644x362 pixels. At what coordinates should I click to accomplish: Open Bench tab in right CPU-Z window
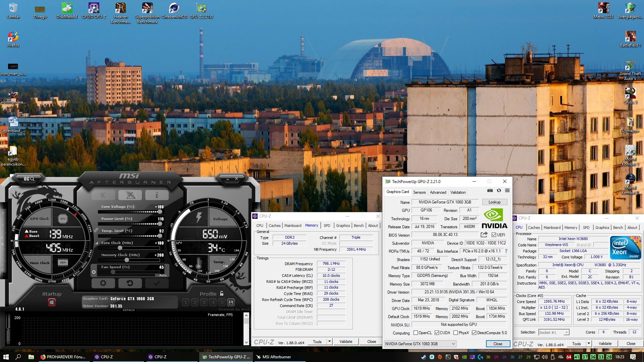[618, 228]
